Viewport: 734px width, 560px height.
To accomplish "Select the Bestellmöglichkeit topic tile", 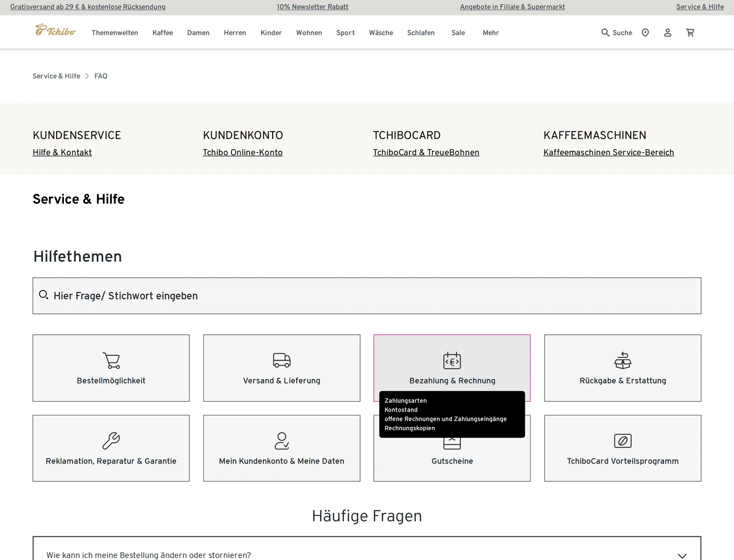I will [111, 368].
